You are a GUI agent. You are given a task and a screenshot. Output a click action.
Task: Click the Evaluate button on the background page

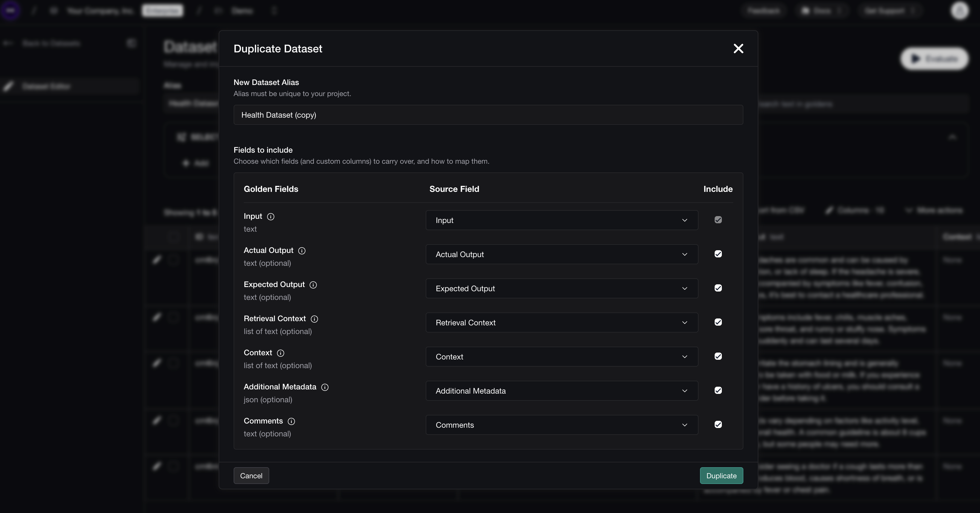(x=934, y=59)
